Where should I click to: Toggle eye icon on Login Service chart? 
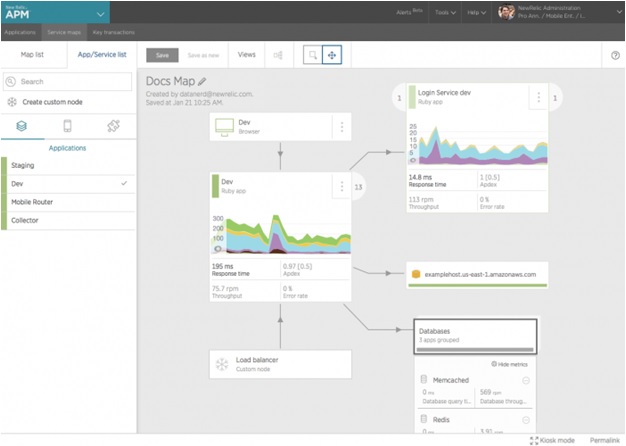coord(413,161)
